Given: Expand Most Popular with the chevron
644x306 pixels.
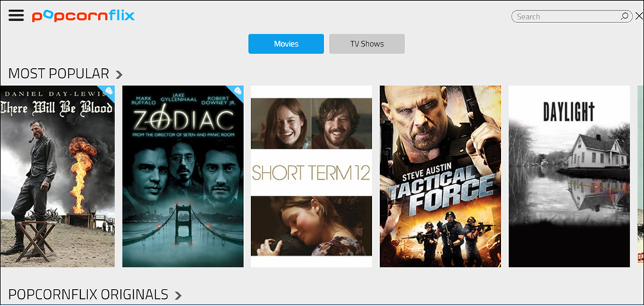Looking at the screenshot, I should (119, 75).
